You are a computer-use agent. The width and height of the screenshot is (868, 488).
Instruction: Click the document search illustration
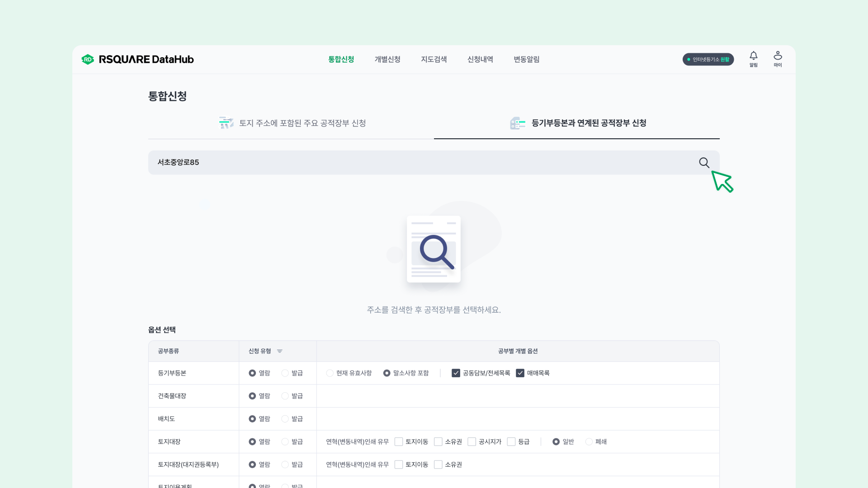[x=434, y=249]
